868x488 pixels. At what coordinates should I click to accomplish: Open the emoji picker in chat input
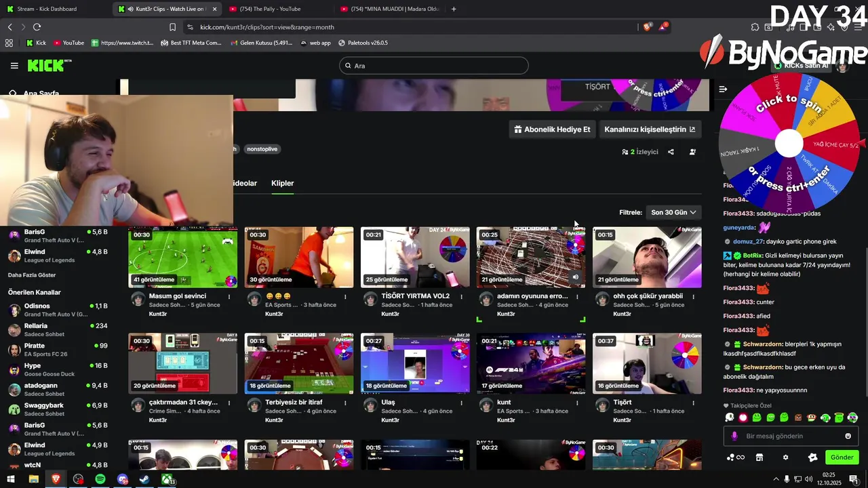(x=848, y=436)
